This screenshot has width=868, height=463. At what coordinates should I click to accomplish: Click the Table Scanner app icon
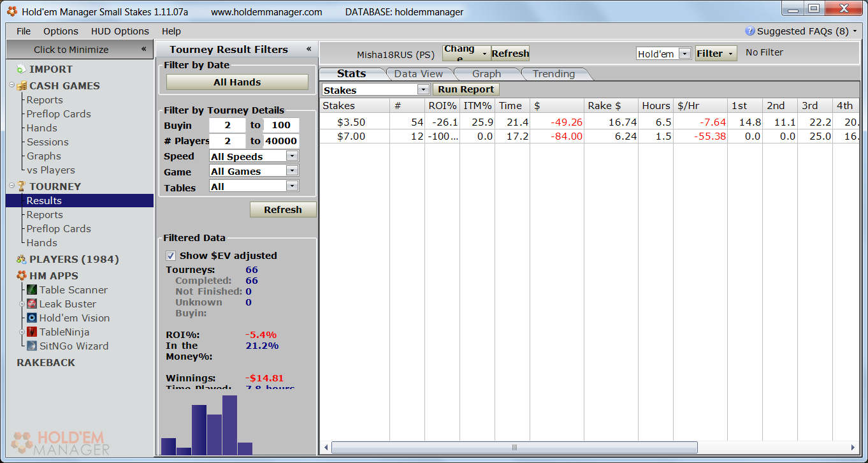[33, 290]
